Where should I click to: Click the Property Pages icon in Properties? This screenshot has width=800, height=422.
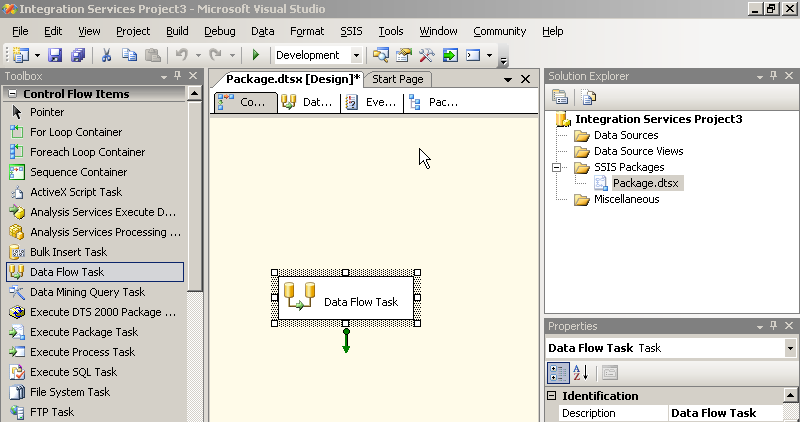610,373
